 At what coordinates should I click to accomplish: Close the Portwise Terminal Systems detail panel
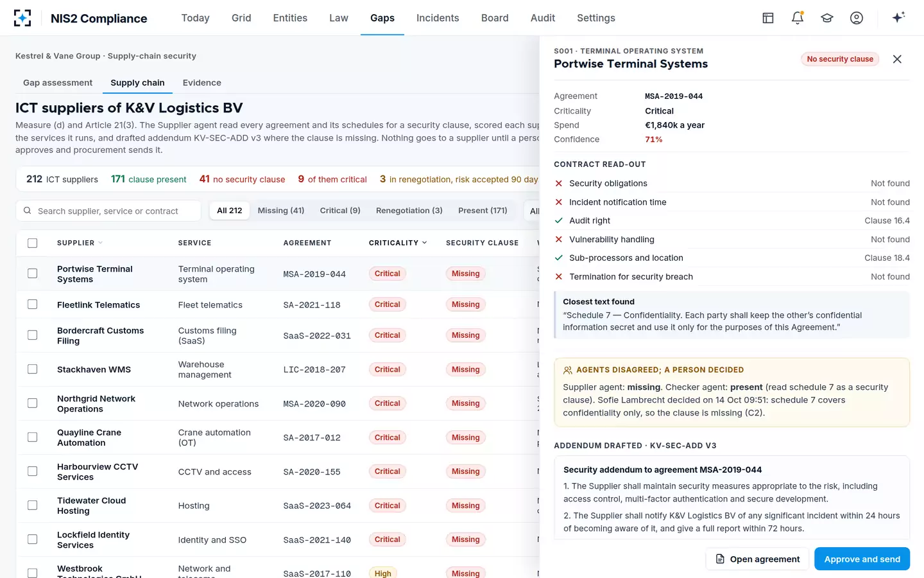tap(897, 59)
